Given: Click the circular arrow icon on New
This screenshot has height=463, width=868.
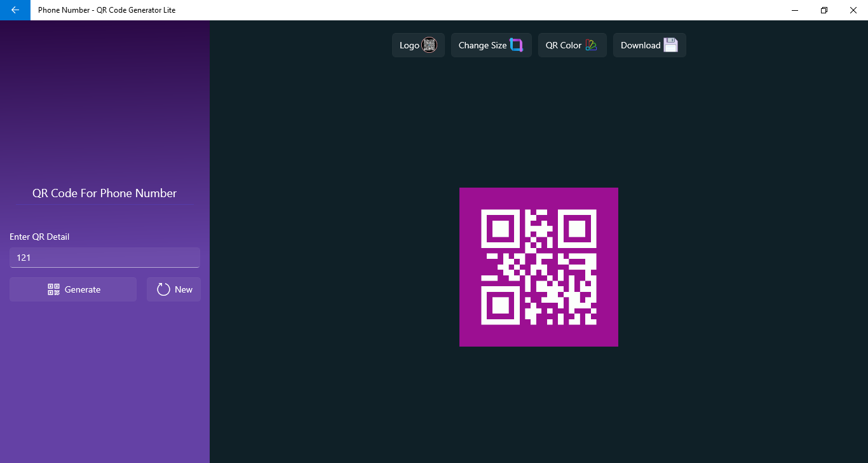Looking at the screenshot, I should 163,289.
